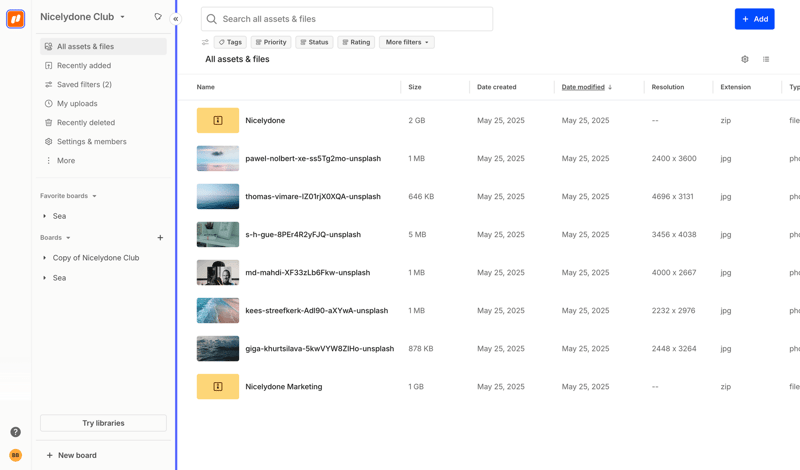The image size is (800, 470).
Task: Focus the Search all assets & files field
Action: (x=347, y=19)
